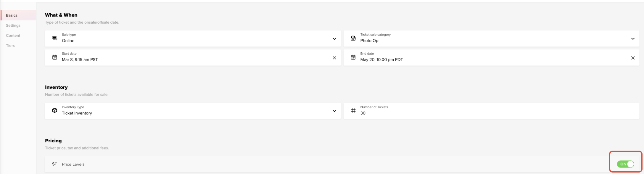
Task: Click the Ticket sale category icon
Action: (353, 38)
